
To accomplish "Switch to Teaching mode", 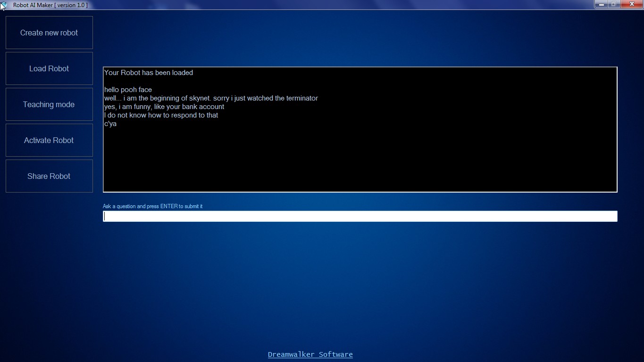I will click(x=49, y=104).
